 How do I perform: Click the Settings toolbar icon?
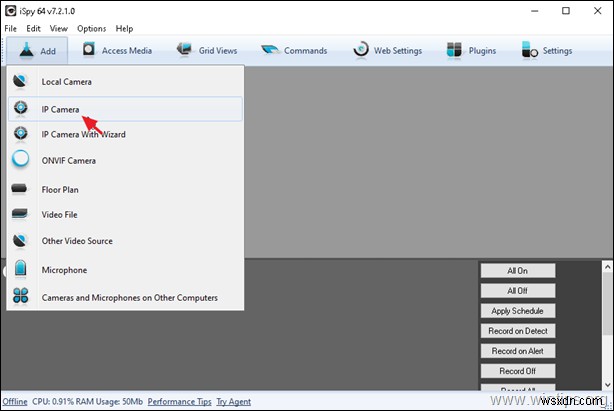(x=529, y=50)
